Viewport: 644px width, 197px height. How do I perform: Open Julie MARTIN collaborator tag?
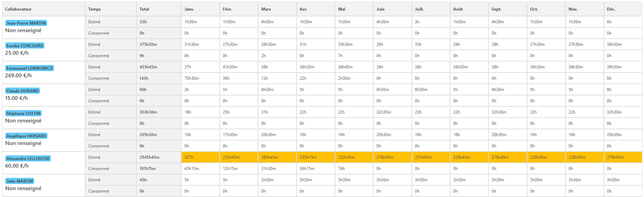[19, 181]
